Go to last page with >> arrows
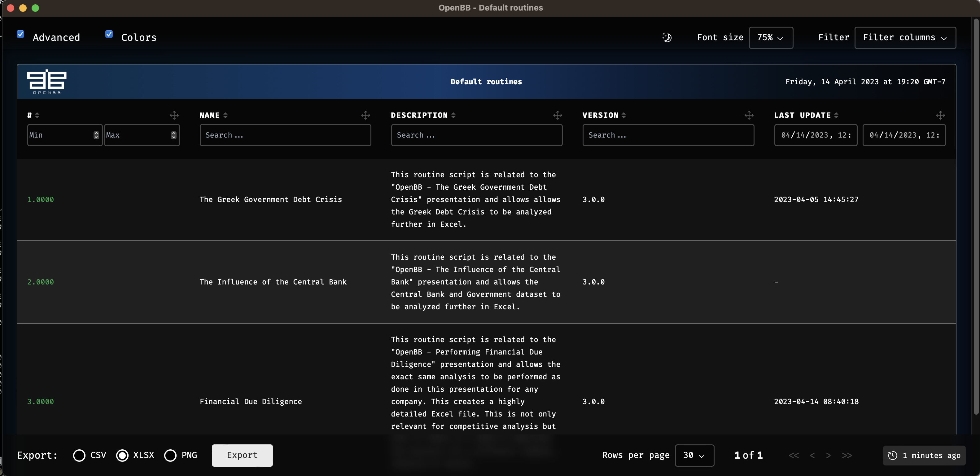The width and height of the screenshot is (980, 476). tap(847, 456)
